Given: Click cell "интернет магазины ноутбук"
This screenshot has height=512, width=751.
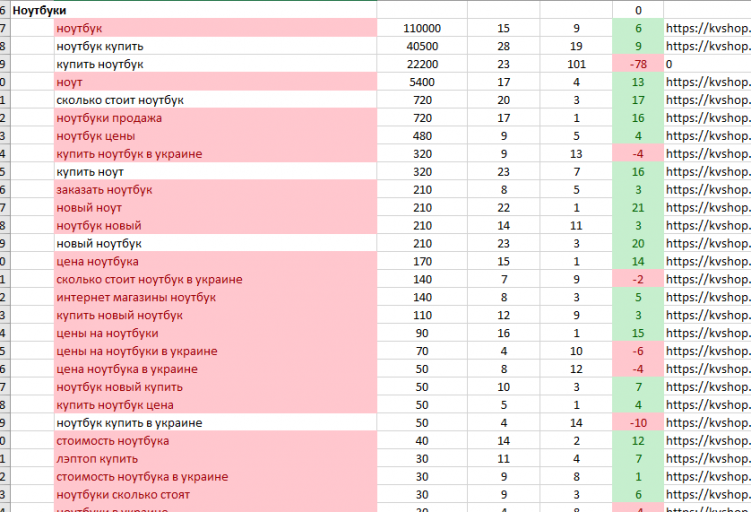Looking at the screenshot, I should (x=216, y=297).
